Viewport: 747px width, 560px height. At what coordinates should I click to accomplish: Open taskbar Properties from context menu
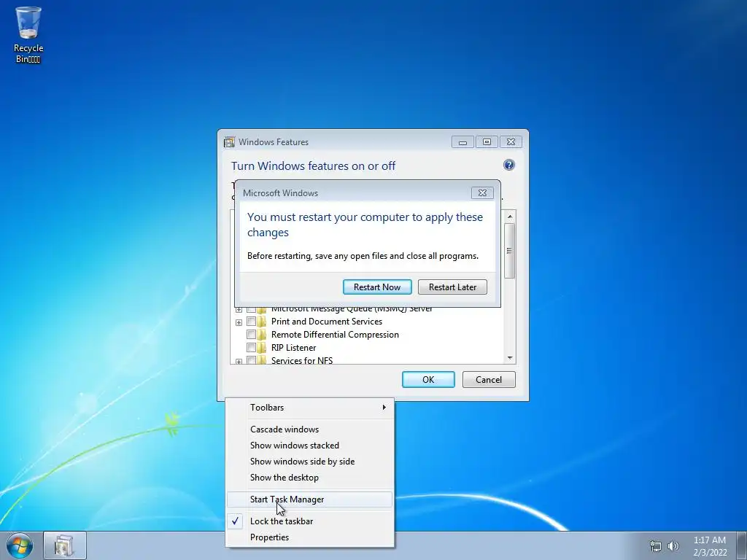[x=309, y=537]
